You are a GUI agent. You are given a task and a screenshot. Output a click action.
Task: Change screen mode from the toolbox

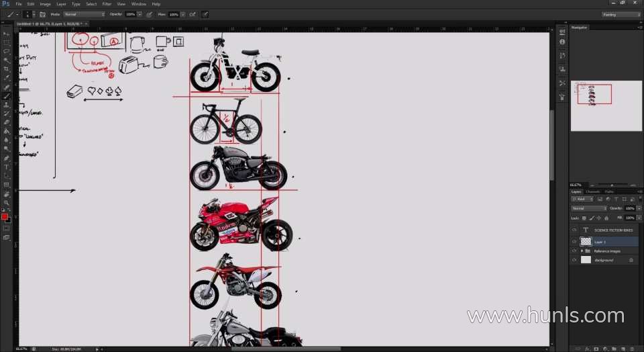tap(6, 237)
